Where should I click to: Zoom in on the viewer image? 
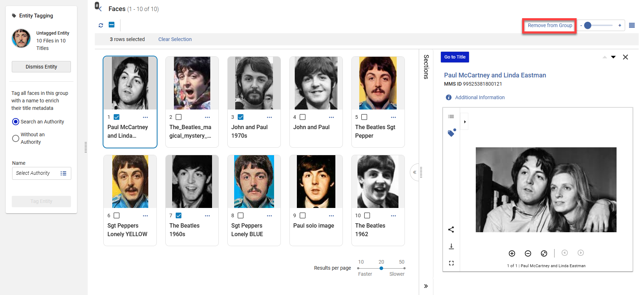click(x=512, y=253)
